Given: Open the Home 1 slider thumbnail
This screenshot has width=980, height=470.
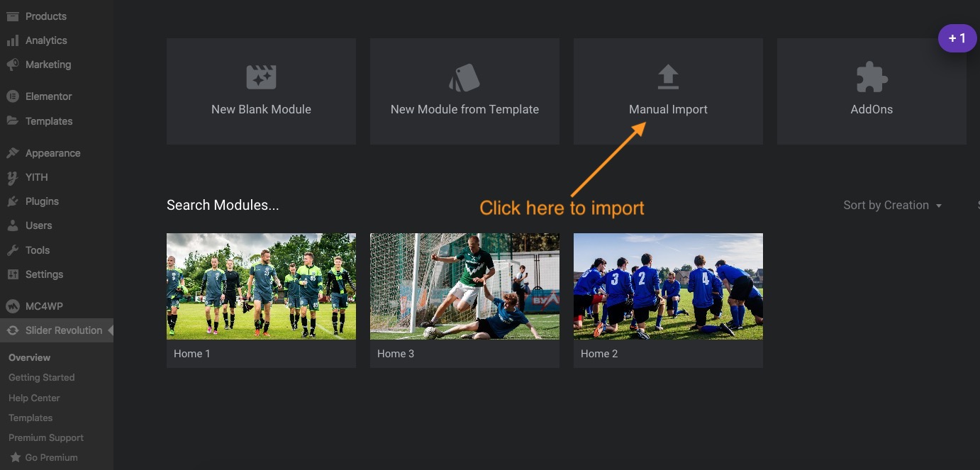Looking at the screenshot, I should 261,286.
